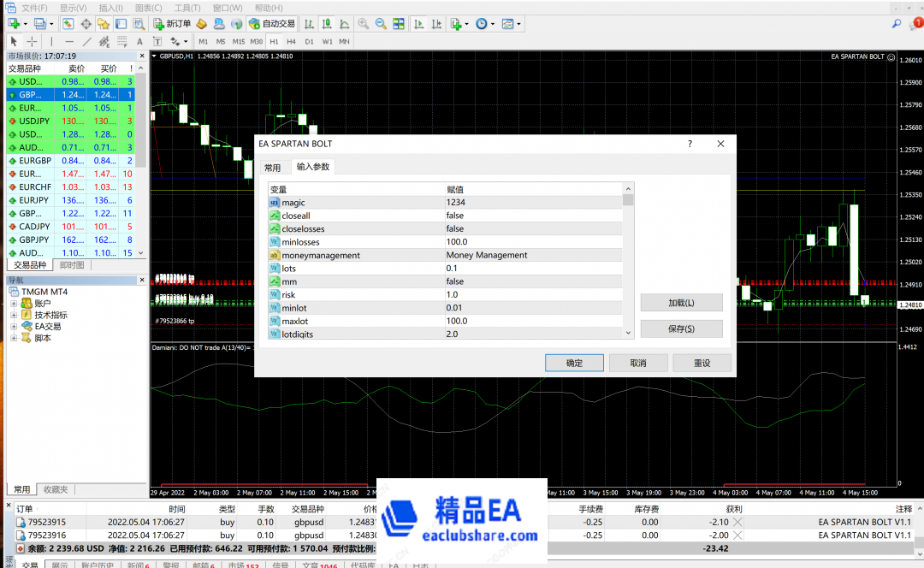
Task: Select the crosshair tool in toolbar
Action: 32,41
